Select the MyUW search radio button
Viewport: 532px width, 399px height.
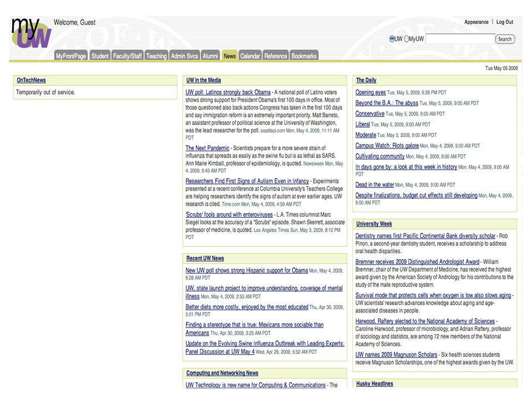[406, 39]
